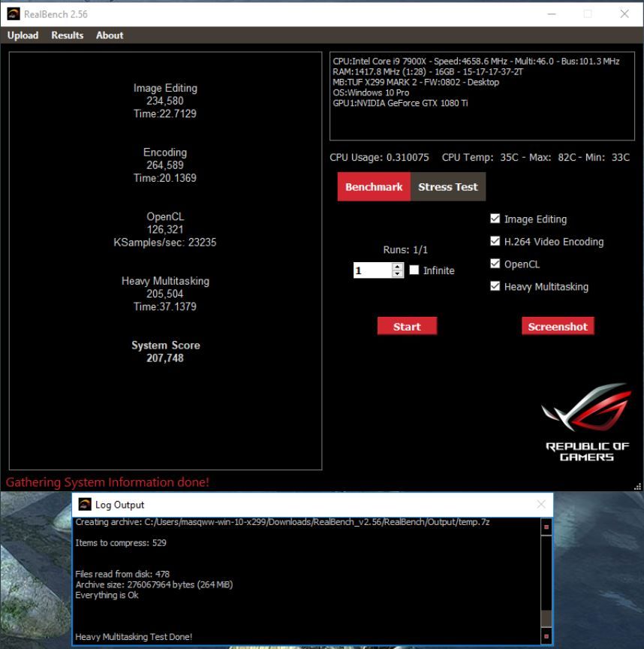Close the RealBench window
The height and width of the screenshot is (649, 644).
tap(624, 14)
